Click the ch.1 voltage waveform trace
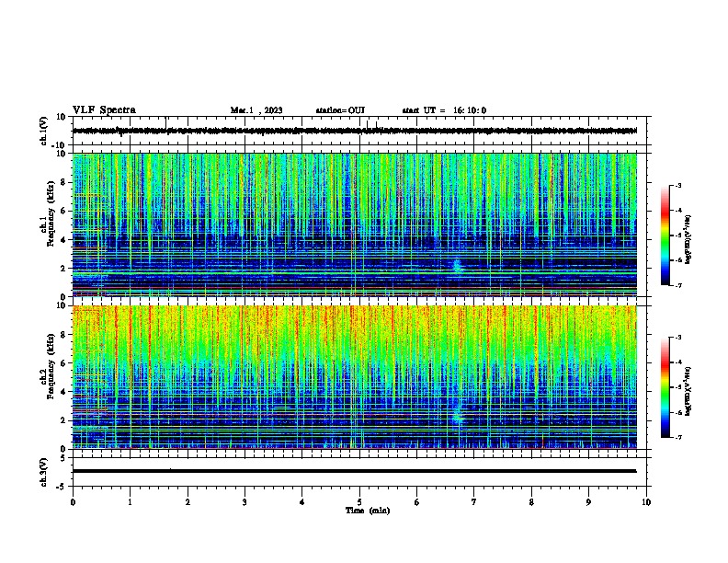This screenshot has width=728, height=563. click(354, 131)
